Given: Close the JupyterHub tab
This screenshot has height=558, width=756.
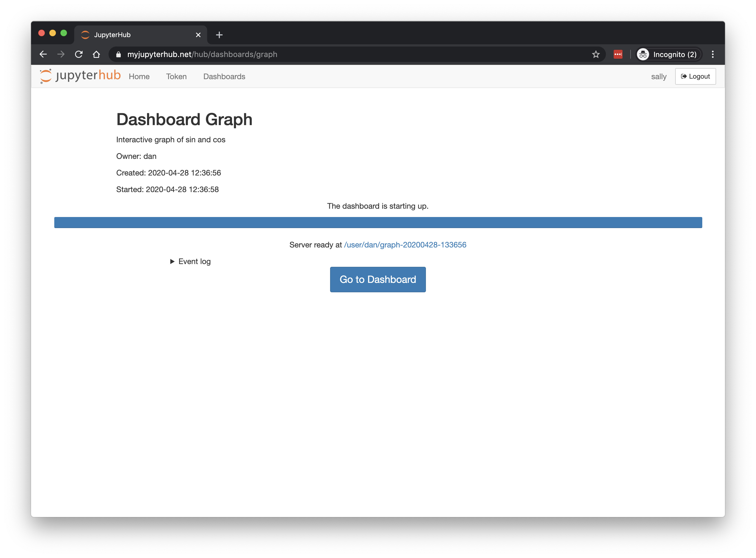Looking at the screenshot, I should (x=198, y=35).
